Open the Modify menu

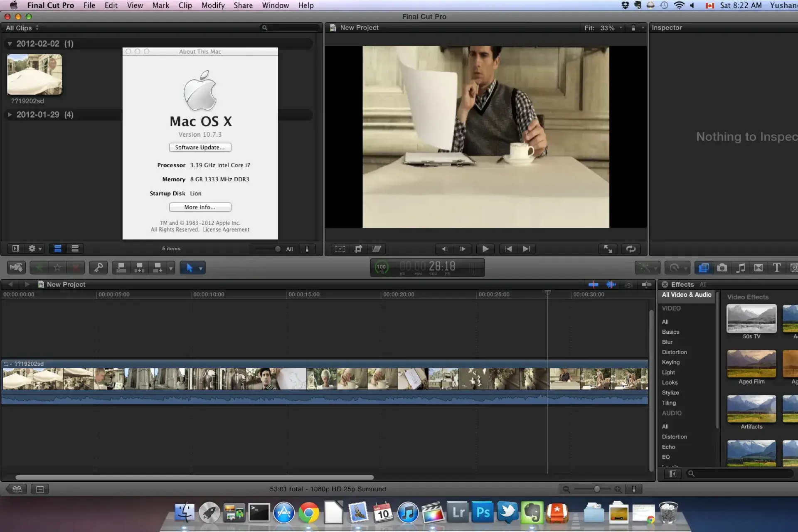(213, 5)
